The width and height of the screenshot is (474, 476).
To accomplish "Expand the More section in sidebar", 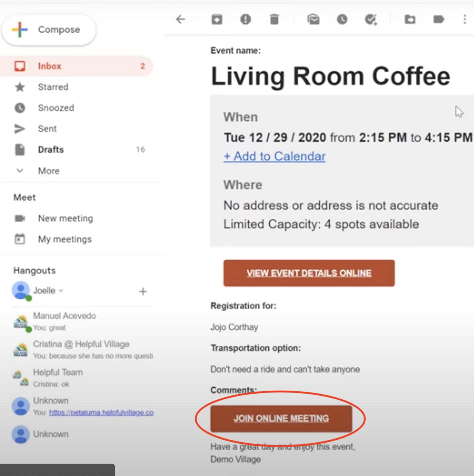I will coord(48,171).
